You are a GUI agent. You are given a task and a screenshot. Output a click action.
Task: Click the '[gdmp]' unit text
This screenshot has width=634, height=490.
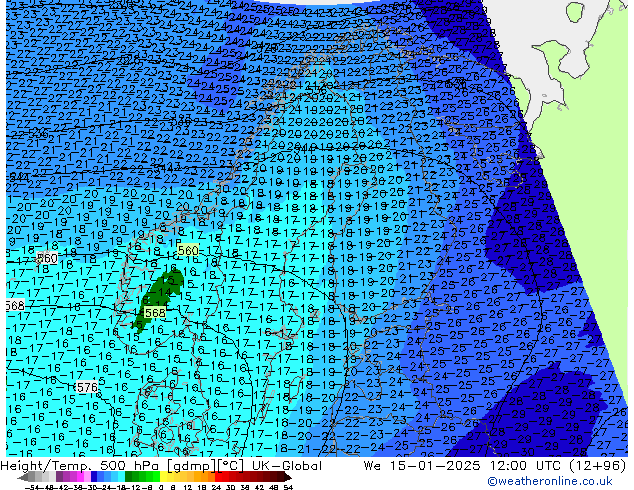[192, 466]
